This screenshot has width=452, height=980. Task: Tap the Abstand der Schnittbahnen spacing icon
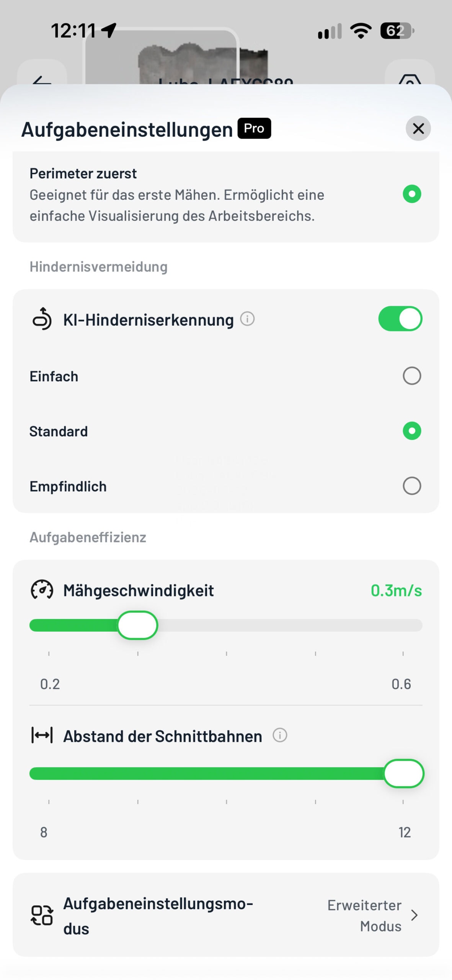click(x=42, y=735)
